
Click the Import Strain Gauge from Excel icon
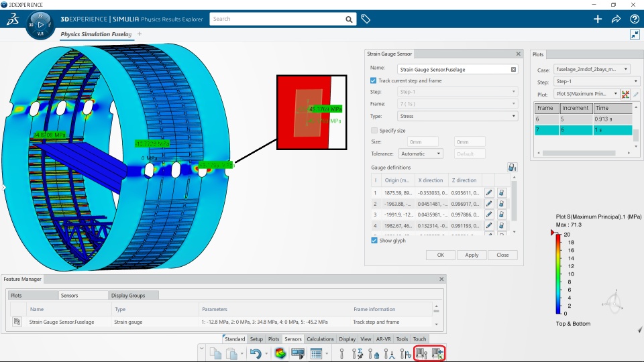click(x=437, y=353)
